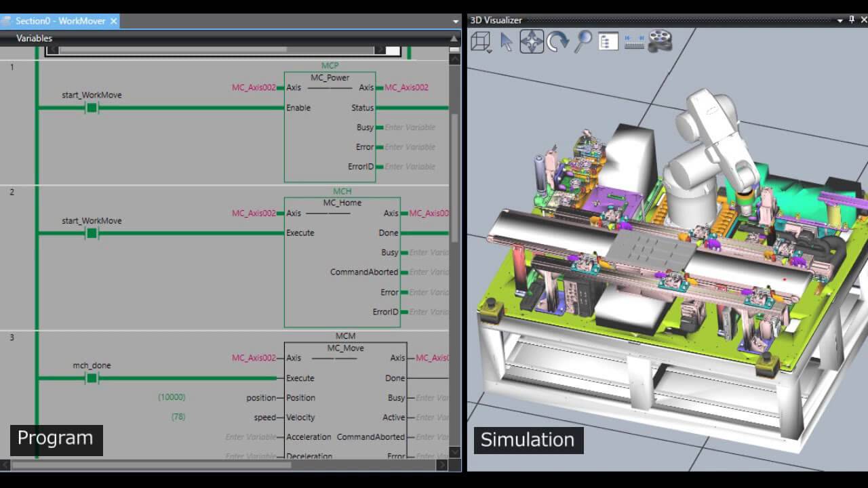
Task: Click the zoom magnifier tool
Action: pyautogui.click(x=583, y=41)
